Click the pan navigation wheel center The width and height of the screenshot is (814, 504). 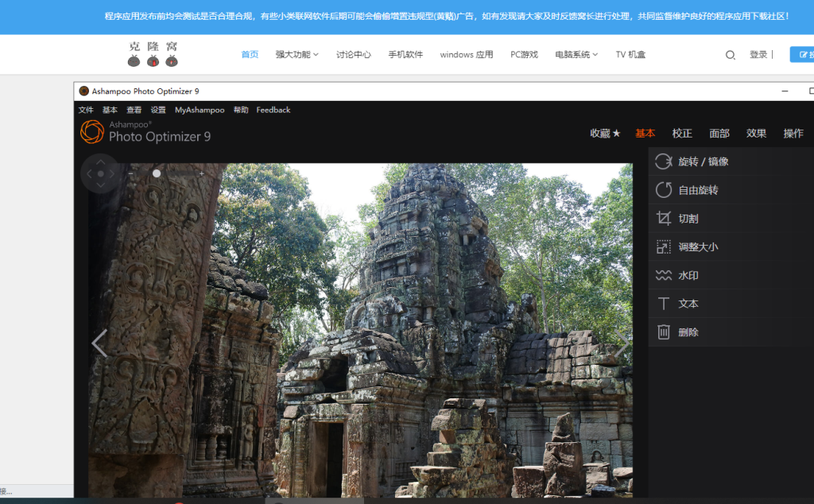click(x=101, y=174)
